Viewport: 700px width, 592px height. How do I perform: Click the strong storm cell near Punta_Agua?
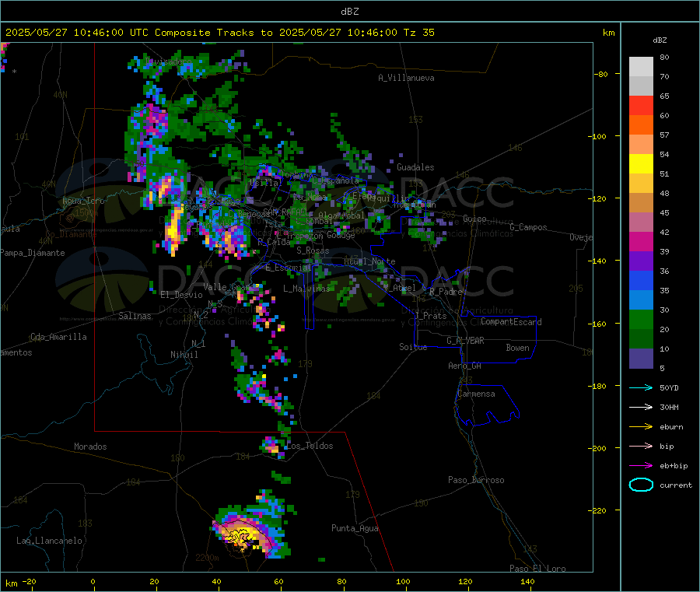(x=245, y=535)
